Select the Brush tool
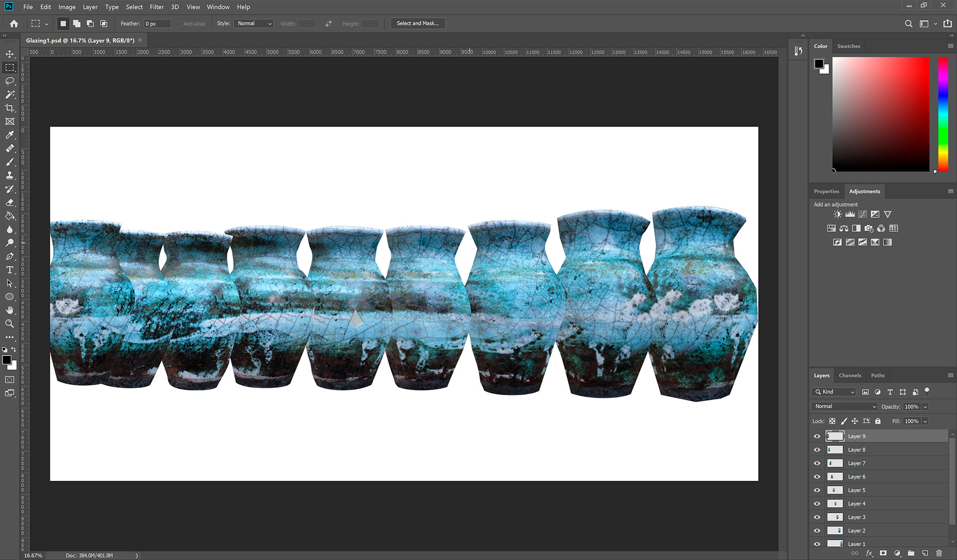The image size is (957, 560). (9, 162)
